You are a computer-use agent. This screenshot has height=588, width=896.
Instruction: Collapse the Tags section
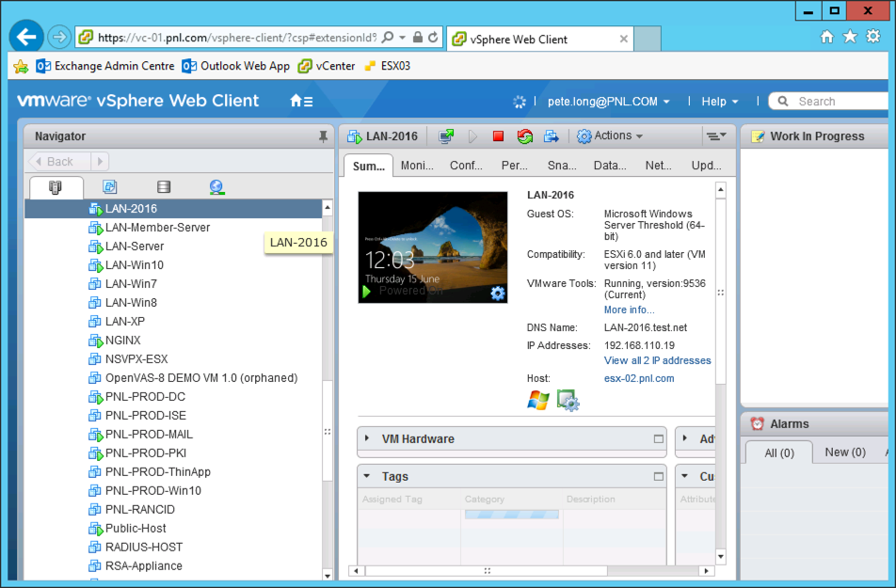pos(367,476)
